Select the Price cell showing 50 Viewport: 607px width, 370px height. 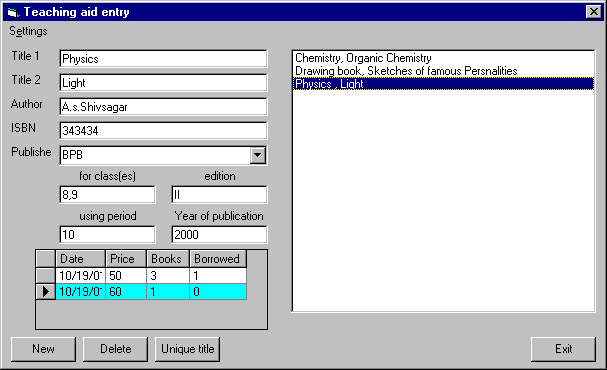[x=126, y=276]
